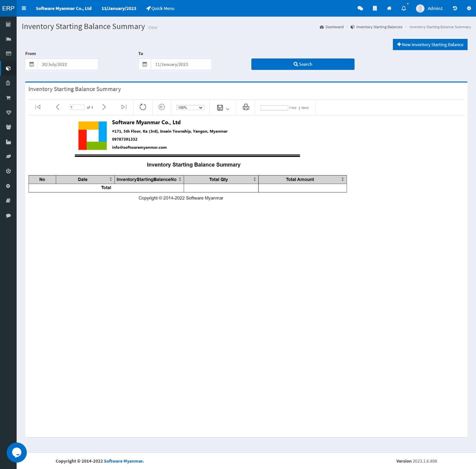Click the current page number box
Viewport: 476px width, 469px height.
point(77,107)
